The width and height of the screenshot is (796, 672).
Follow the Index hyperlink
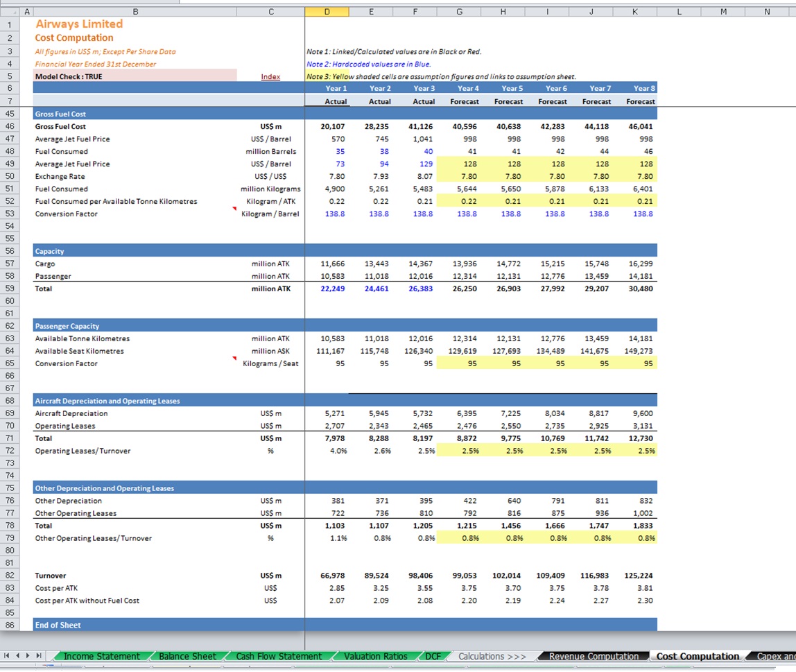coord(270,77)
